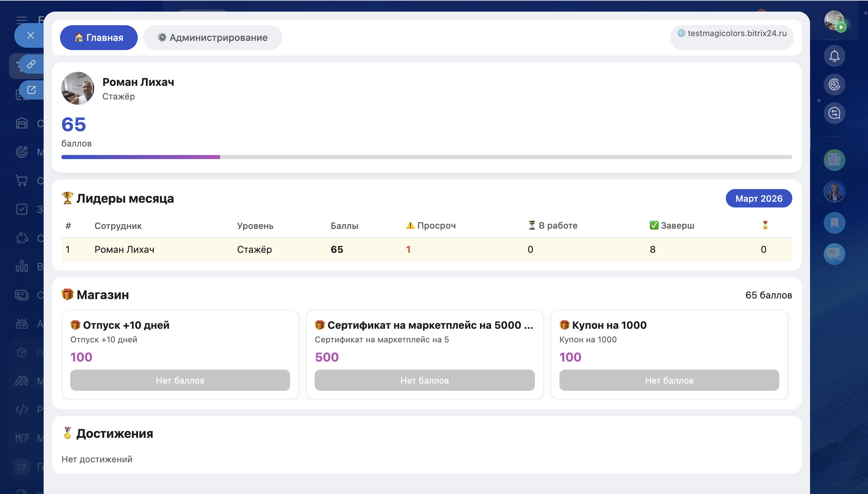Click Нет баллов under Сертификат на маркетплейс

[424, 380]
